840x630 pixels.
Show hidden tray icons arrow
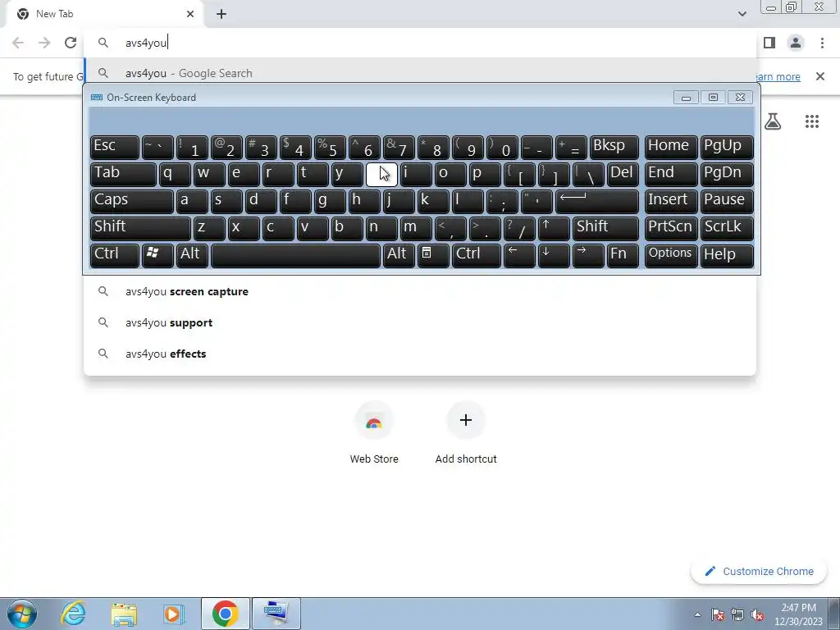click(x=697, y=614)
